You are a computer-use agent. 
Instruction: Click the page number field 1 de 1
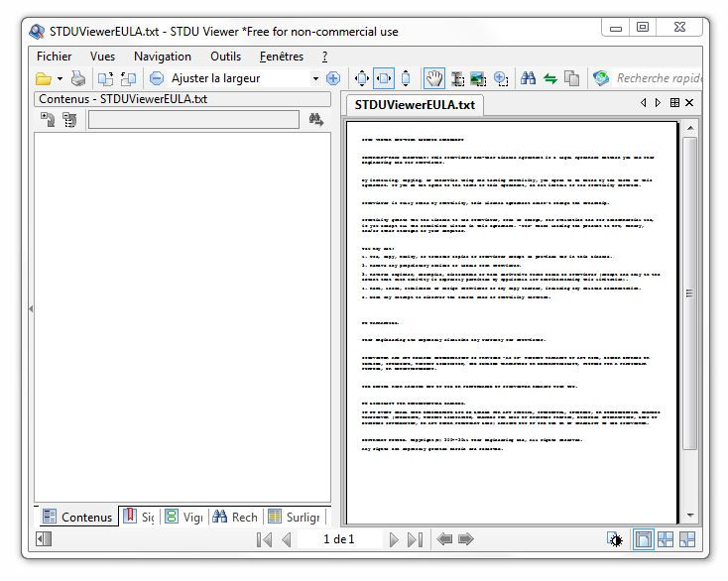[339, 539]
